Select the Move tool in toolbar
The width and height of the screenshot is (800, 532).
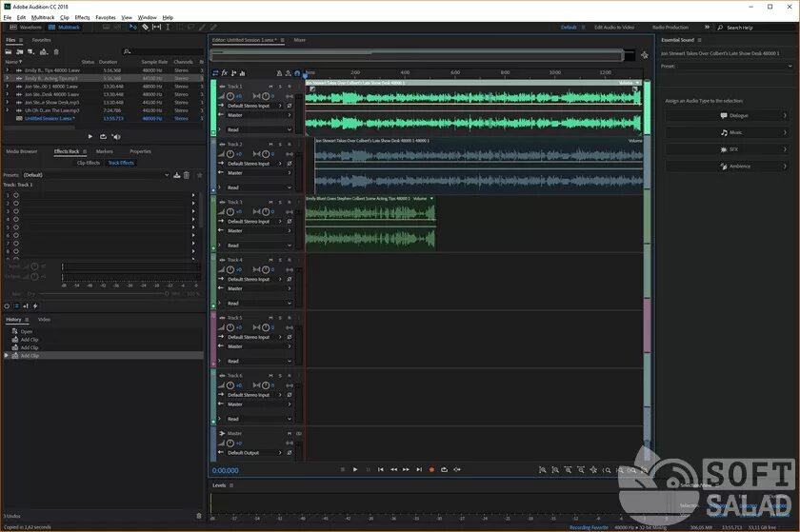coord(133,27)
